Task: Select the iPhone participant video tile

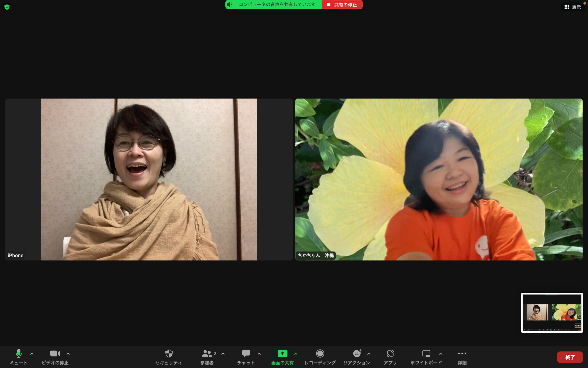Action: pyautogui.click(x=149, y=179)
